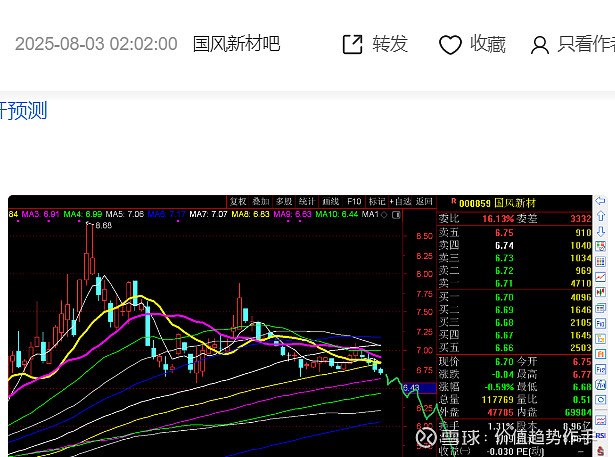
Task: Click the diamond icon after MA1 label
Action: [384, 215]
